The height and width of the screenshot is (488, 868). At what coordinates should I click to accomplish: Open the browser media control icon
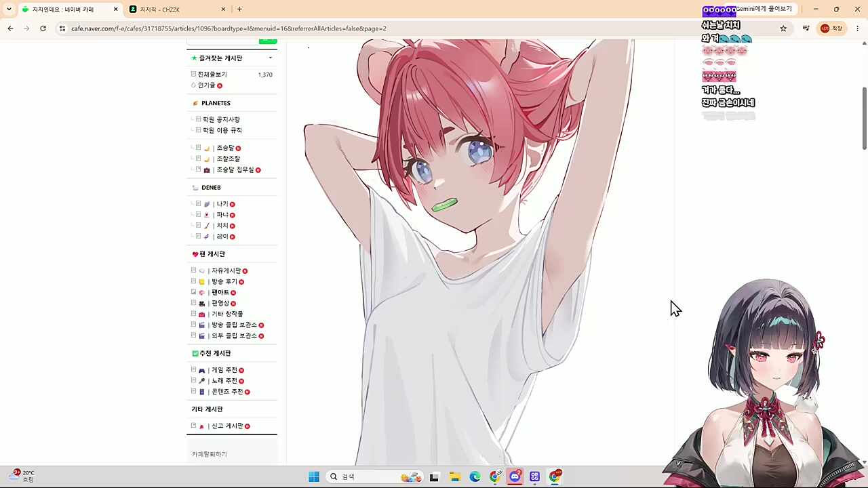[x=806, y=28]
